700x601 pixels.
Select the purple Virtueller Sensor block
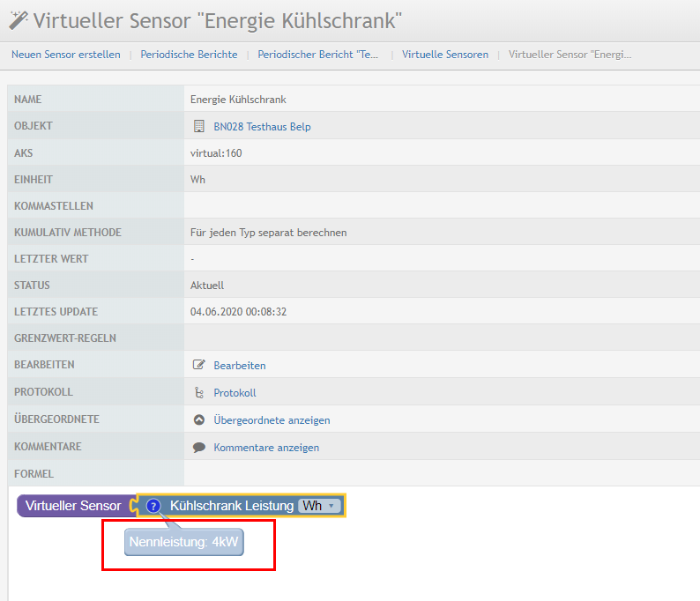tap(76, 506)
